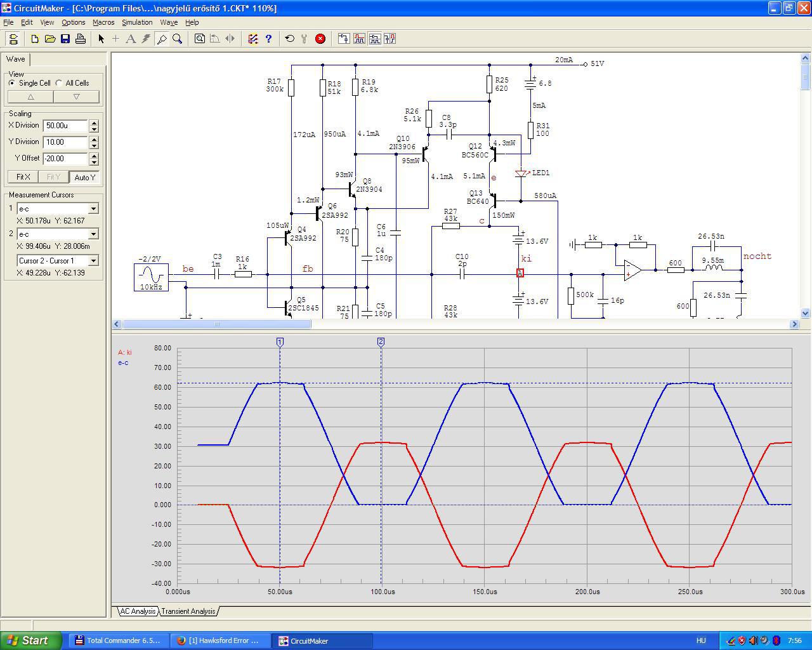This screenshot has width=812, height=650.
Task: Select the Arrow pointer tool
Action: pos(101,39)
